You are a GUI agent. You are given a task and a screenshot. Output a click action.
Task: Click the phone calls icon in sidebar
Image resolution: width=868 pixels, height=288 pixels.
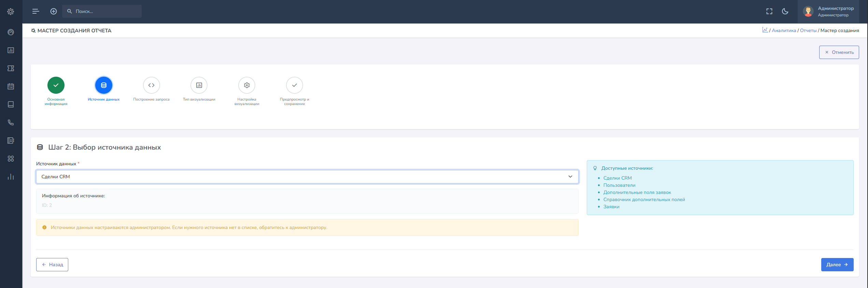point(11,123)
